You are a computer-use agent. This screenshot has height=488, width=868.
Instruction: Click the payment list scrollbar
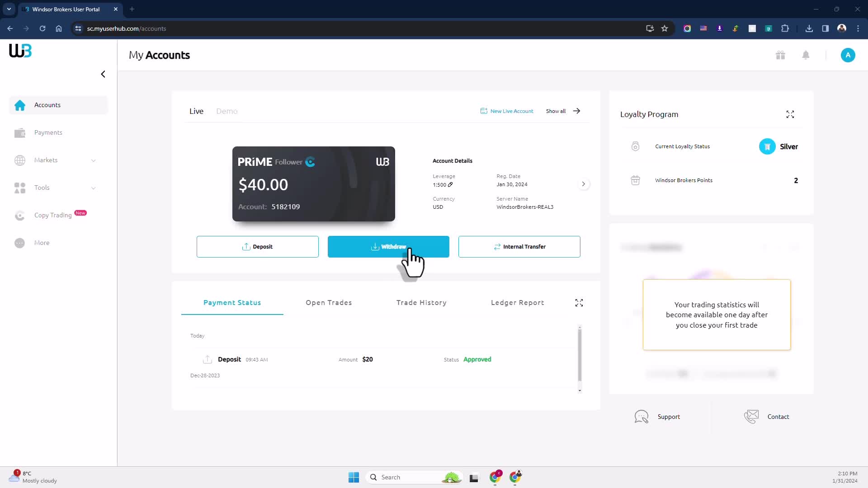point(580,355)
